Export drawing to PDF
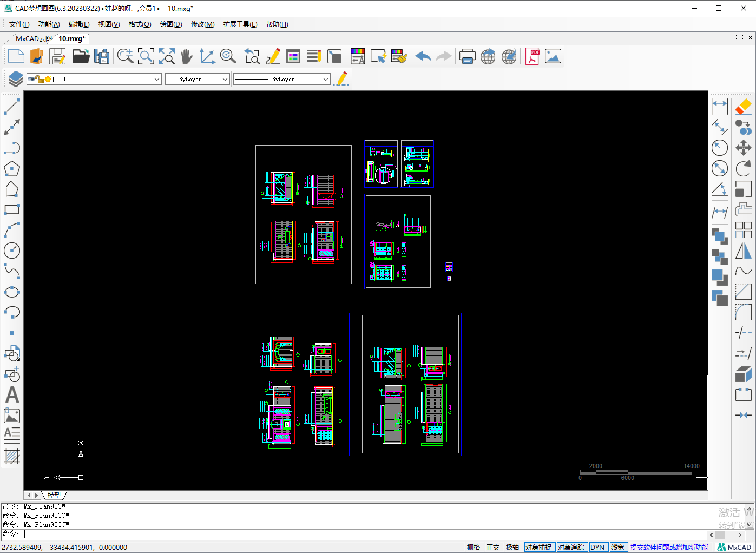The height and width of the screenshot is (553, 756). click(x=533, y=56)
